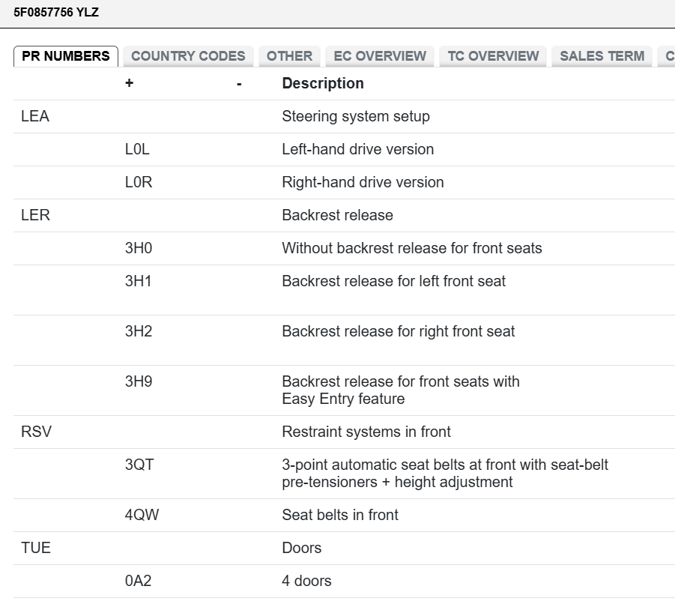Screen dimensions: 675x616
Task: Click the LEA steering system group row
Action: tap(35, 117)
